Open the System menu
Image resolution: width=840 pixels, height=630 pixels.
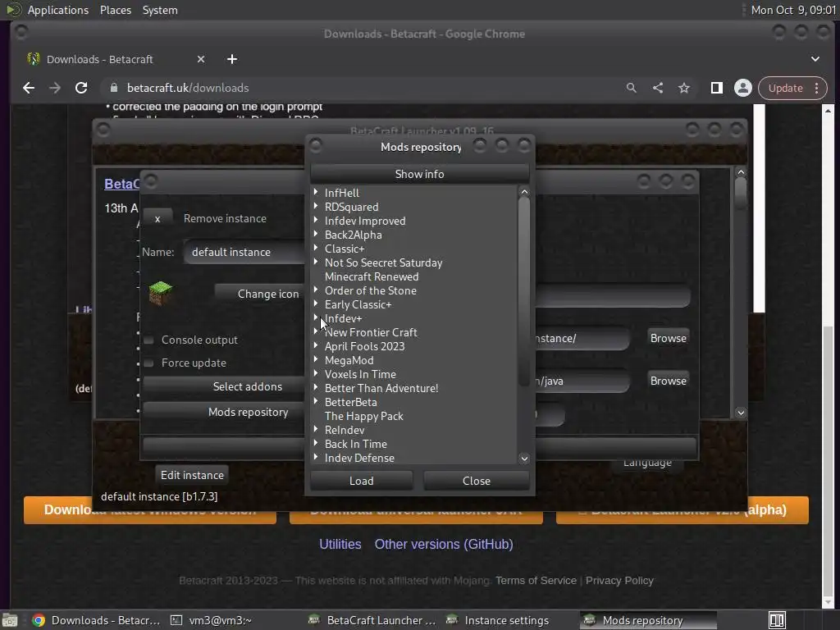160,10
